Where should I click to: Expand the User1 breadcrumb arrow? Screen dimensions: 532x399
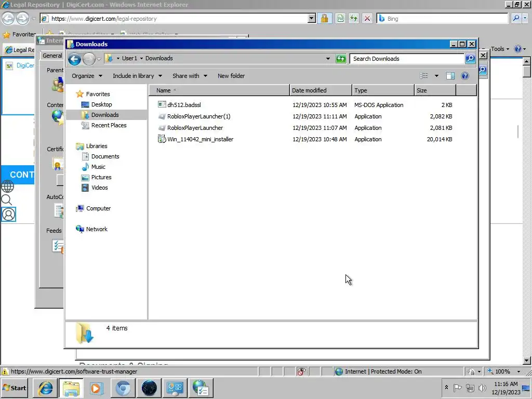(141, 58)
